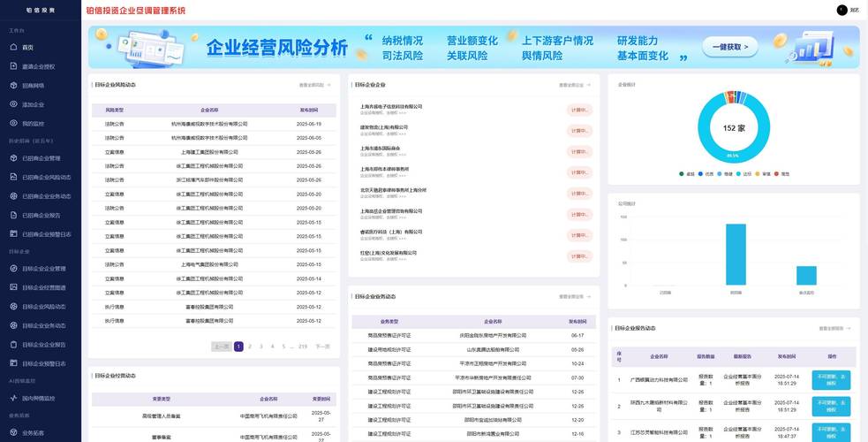This screenshot has height=442, width=868.
Task: Click 计算中 badge for 上海市浦东国际商会
Action: tap(579, 152)
